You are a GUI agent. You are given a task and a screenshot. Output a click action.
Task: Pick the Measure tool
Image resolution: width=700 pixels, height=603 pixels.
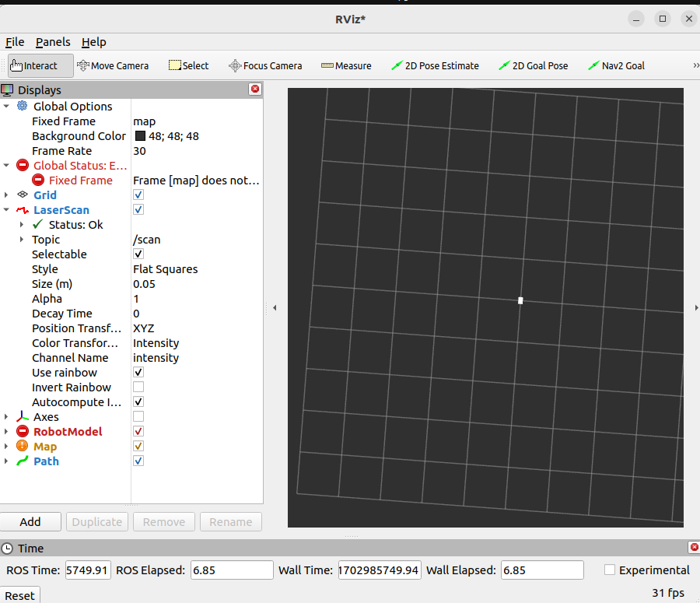pos(346,65)
